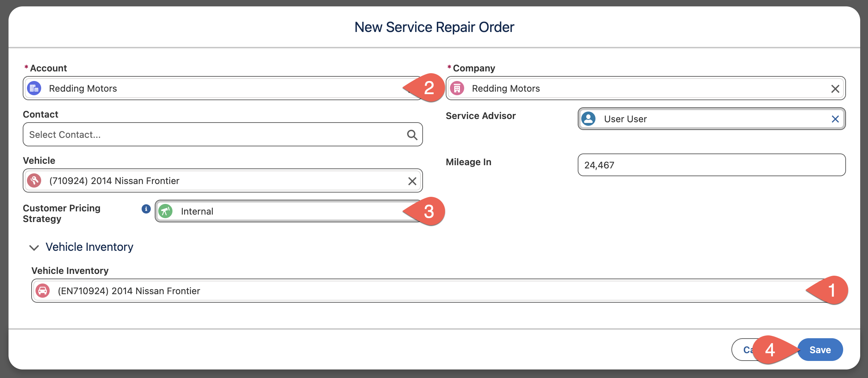The width and height of the screenshot is (868, 378).
Task: Click the Company store icon beside Redding Motors
Action: [457, 88]
